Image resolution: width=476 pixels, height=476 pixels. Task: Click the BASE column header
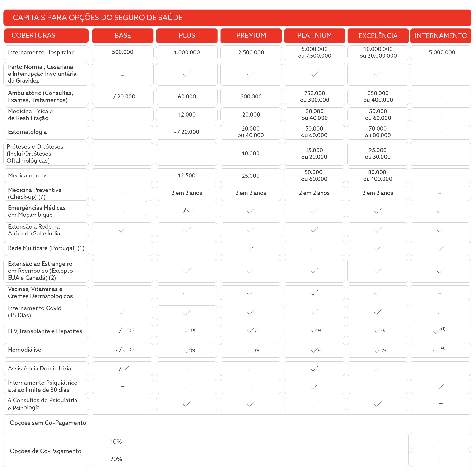(x=122, y=36)
